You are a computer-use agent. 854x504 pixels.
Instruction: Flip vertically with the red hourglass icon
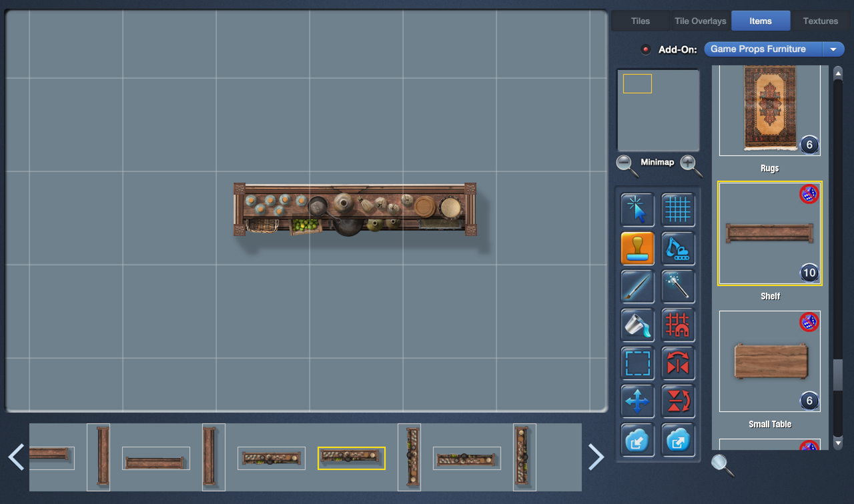[x=678, y=401]
